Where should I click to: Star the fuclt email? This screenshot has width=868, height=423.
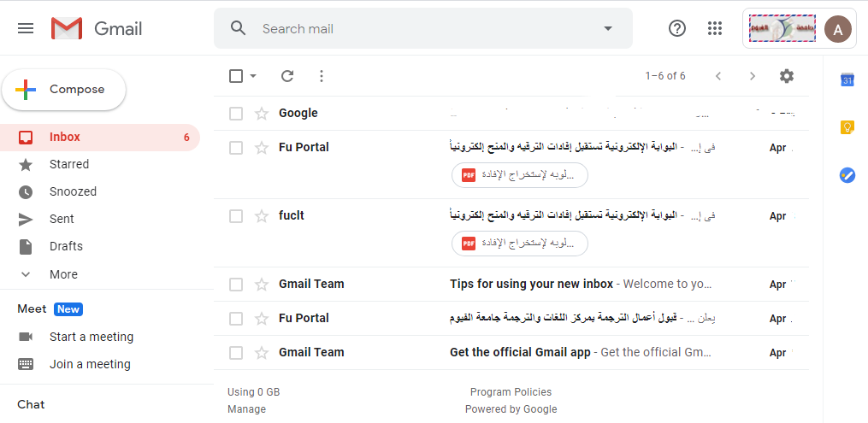point(262,215)
